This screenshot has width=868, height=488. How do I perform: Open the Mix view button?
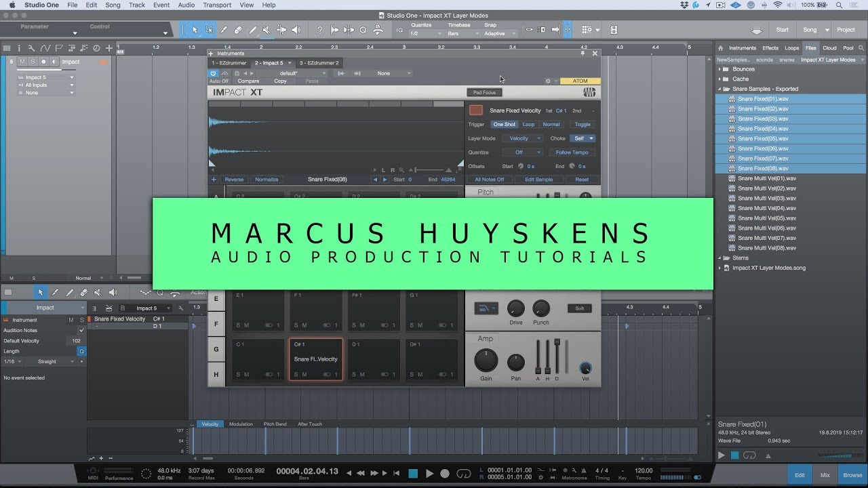825,475
